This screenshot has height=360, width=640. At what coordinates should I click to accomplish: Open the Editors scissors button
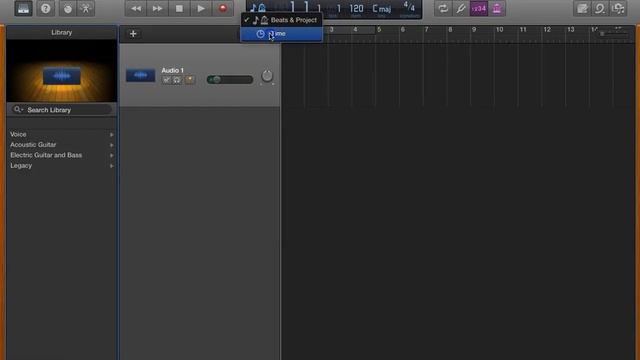86,9
